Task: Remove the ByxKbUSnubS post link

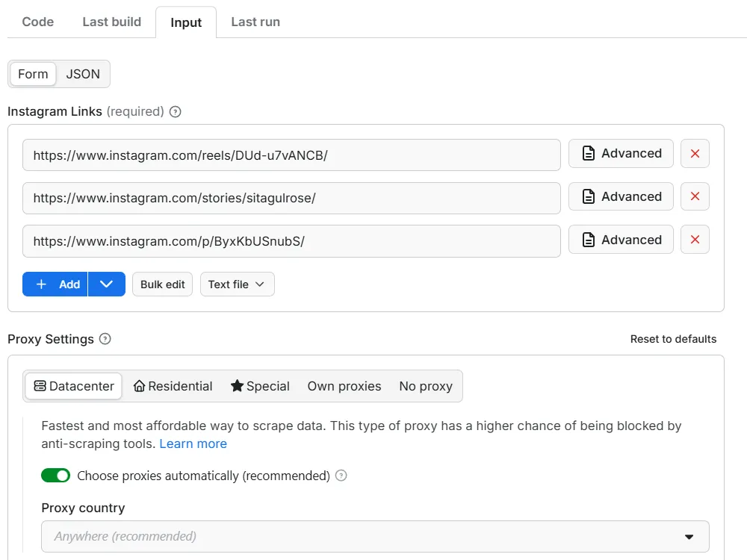Action: pyautogui.click(x=695, y=240)
